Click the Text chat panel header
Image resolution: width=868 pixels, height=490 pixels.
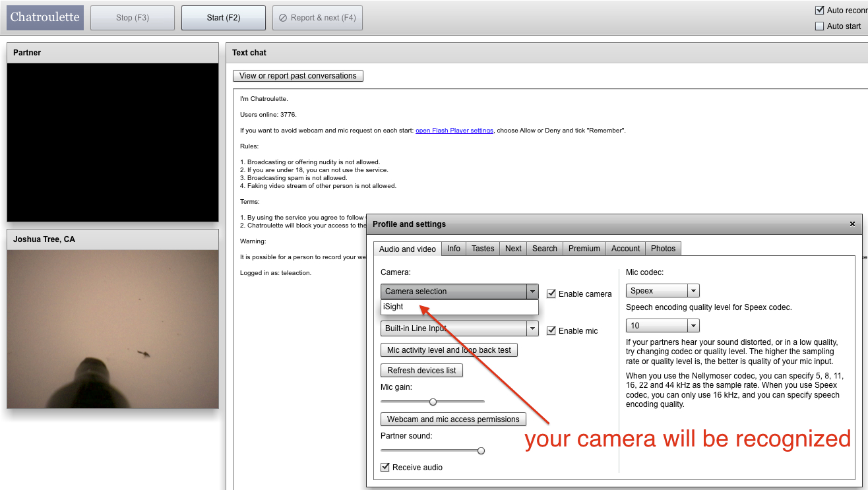coord(547,53)
